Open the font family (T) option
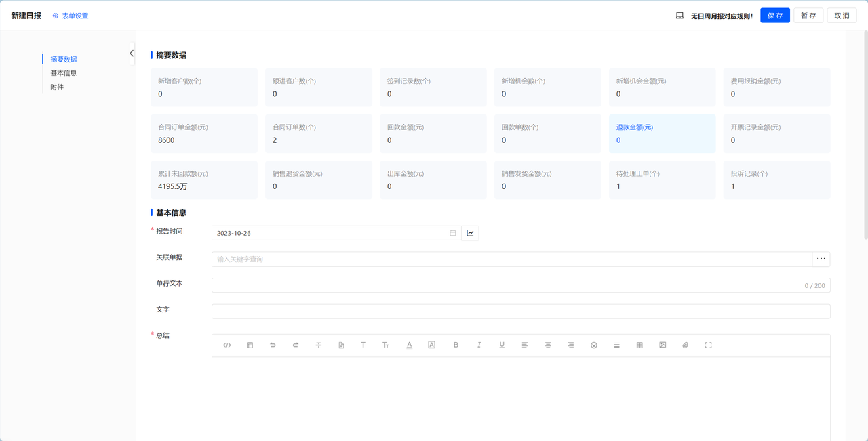Image resolution: width=868 pixels, height=441 pixels. (x=363, y=345)
